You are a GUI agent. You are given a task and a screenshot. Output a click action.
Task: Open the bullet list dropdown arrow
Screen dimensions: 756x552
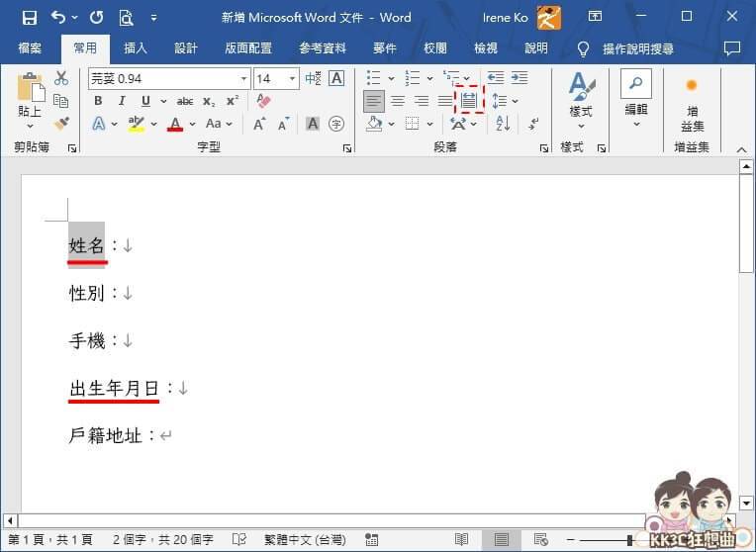[x=391, y=78]
